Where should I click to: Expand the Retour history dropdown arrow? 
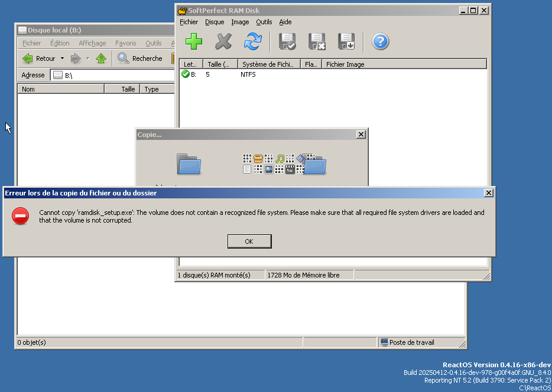tap(62, 58)
